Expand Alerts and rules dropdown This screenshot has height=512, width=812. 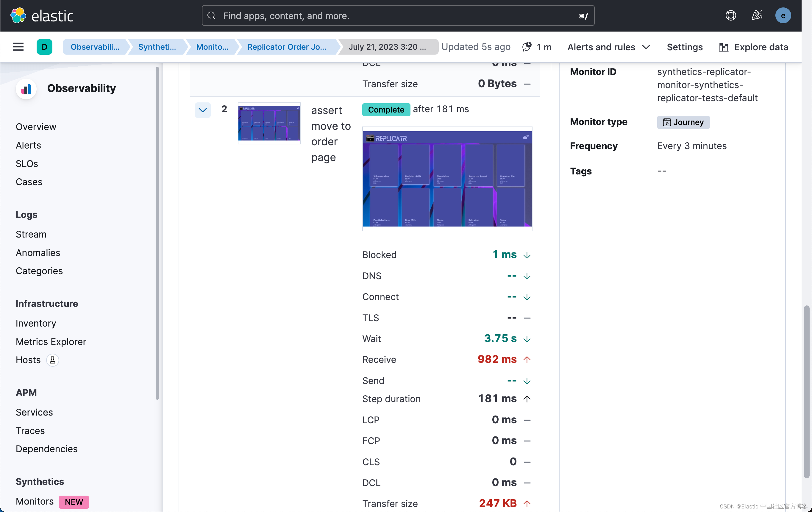click(609, 47)
